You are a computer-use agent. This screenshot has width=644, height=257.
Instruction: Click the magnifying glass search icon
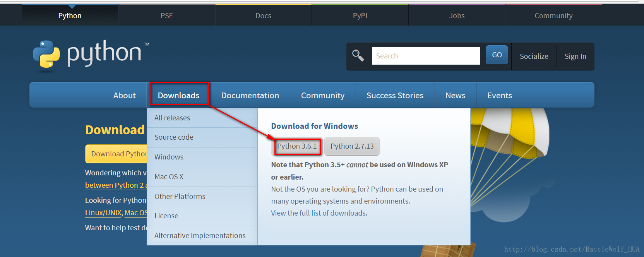coord(358,56)
